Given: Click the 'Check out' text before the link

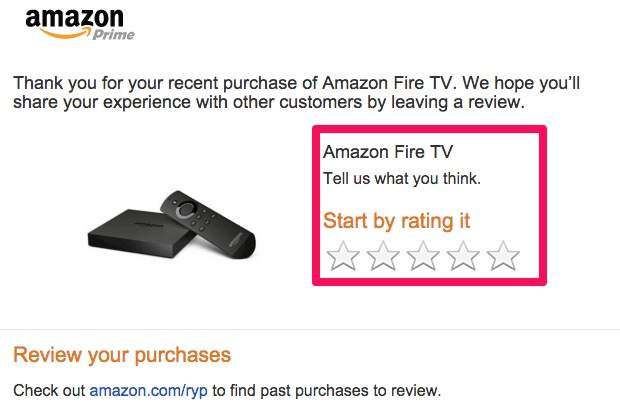Looking at the screenshot, I should (49, 391).
